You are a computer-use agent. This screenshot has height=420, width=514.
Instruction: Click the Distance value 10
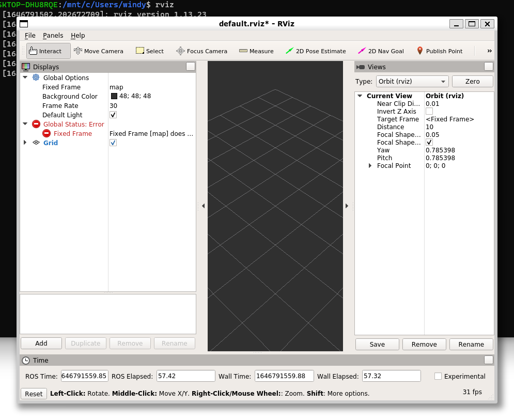pos(429,127)
